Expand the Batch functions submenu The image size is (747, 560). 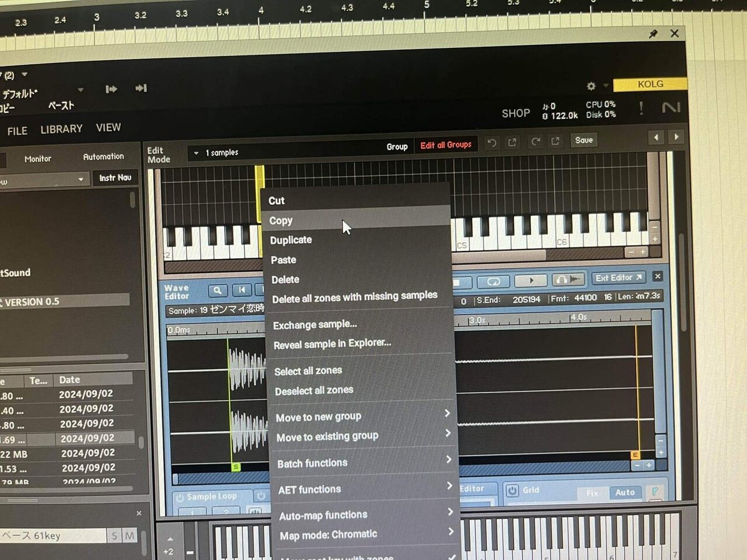point(448,460)
